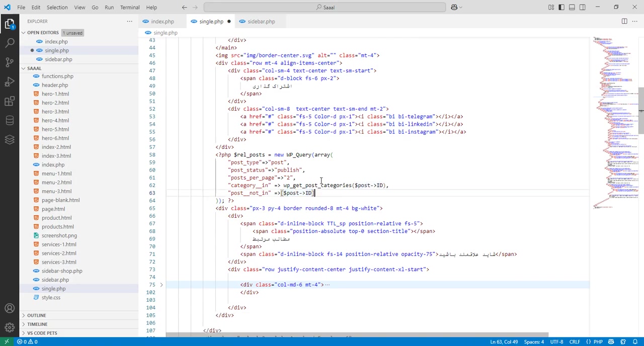Open the Manage gear menu

10,327
